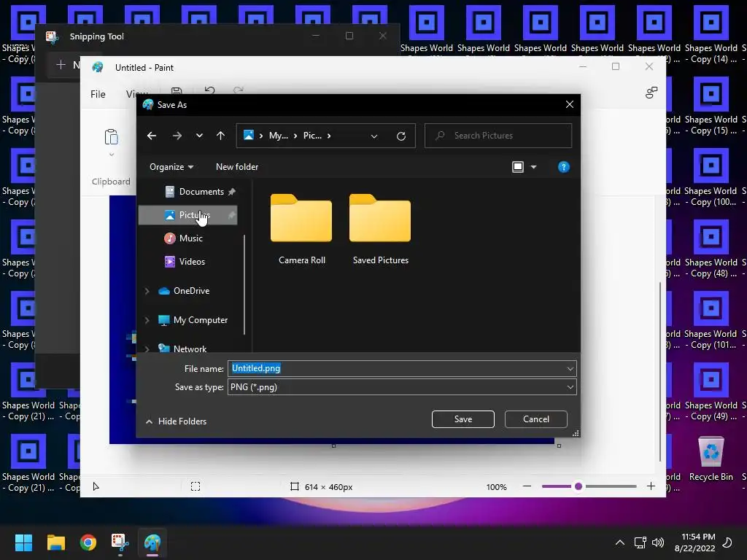Click Paint redo icon
The image size is (747, 560).
point(239,90)
